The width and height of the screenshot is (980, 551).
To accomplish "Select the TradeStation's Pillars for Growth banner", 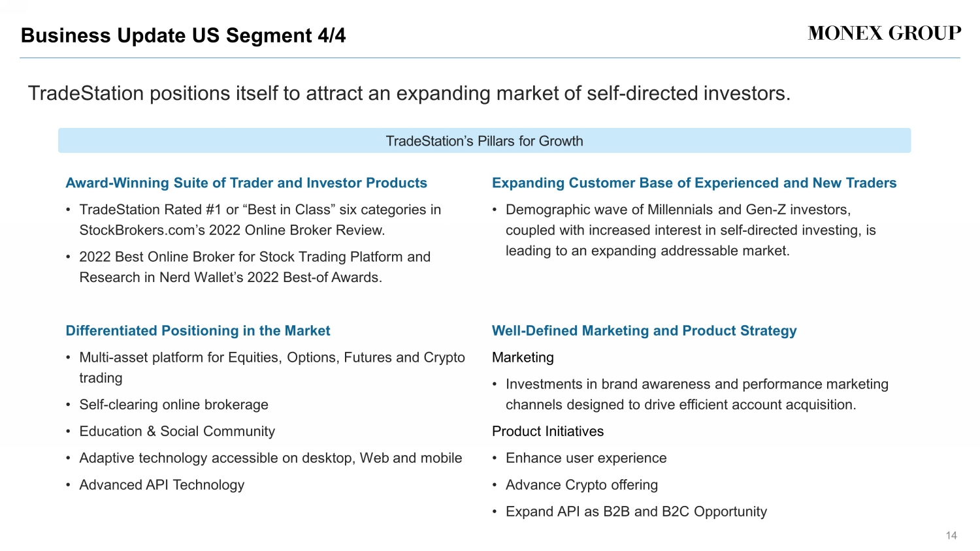I will tap(484, 141).
